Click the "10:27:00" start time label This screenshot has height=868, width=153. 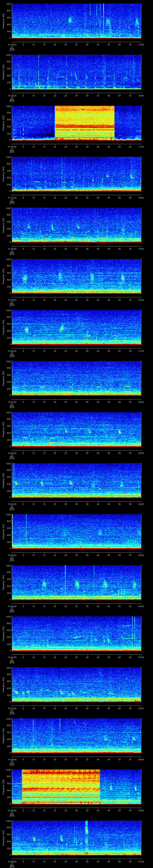[x=12, y=708]
